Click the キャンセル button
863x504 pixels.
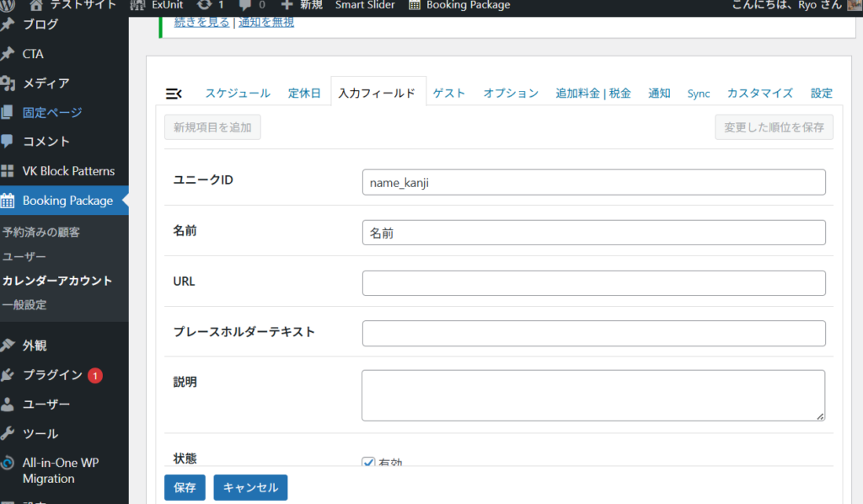click(x=250, y=487)
